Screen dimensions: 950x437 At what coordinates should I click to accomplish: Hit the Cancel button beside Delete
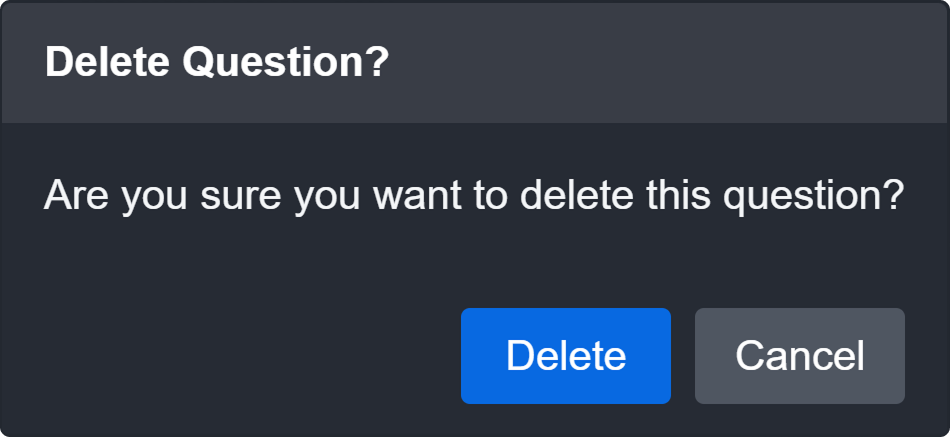[x=799, y=356]
